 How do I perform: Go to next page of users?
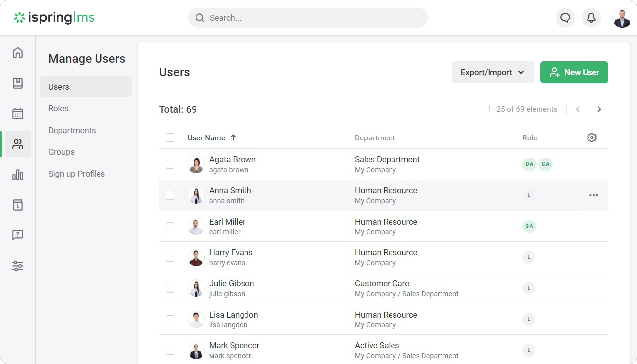(599, 109)
